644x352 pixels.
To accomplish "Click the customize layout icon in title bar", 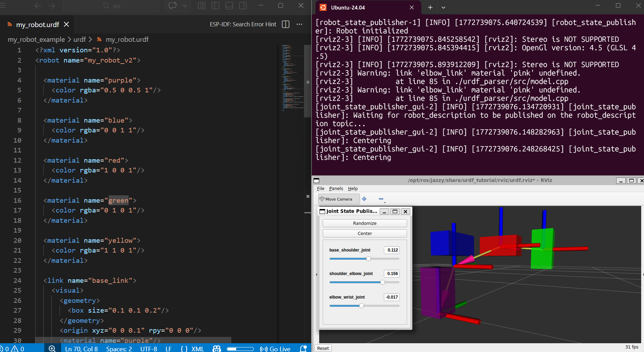I will coord(202,6).
